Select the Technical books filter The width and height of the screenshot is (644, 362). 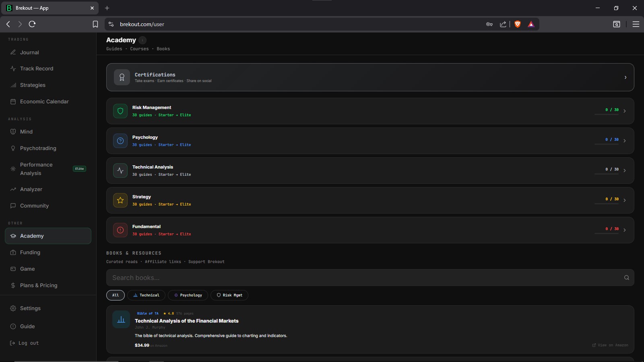coord(146,295)
